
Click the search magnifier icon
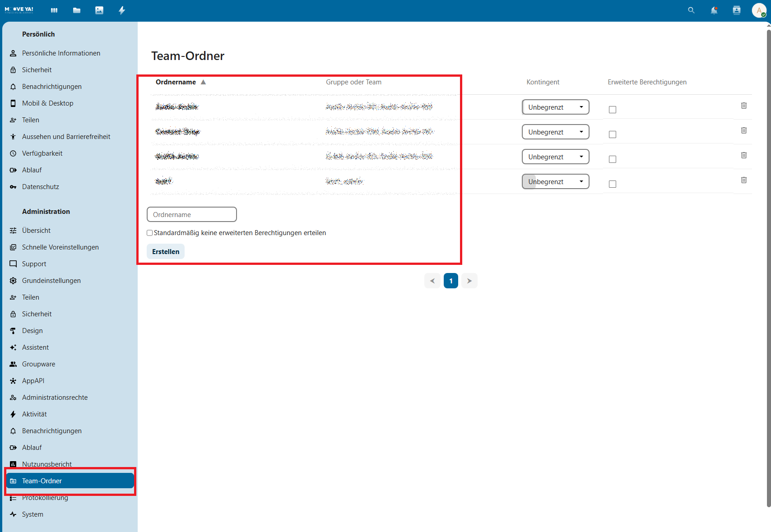click(691, 10)
